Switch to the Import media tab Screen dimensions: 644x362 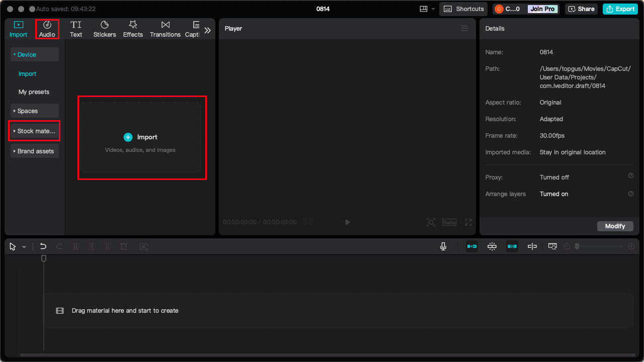pyautogui.click(x=18, y=29)
